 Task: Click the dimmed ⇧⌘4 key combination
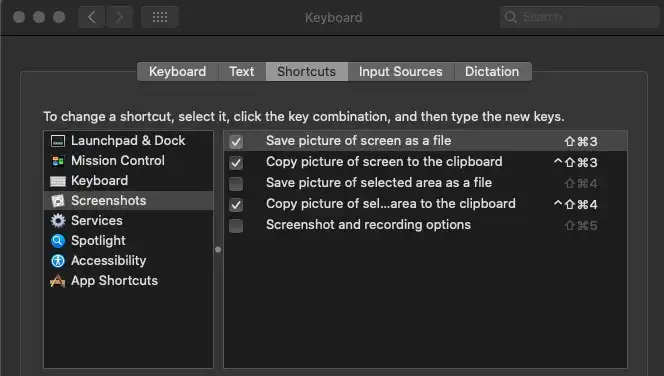tap(581, 183)
